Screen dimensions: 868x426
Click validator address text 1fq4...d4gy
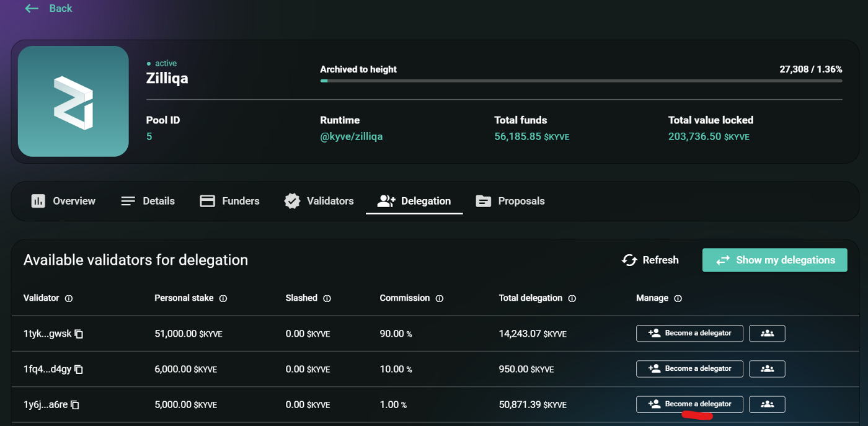[x=48, y=369]
